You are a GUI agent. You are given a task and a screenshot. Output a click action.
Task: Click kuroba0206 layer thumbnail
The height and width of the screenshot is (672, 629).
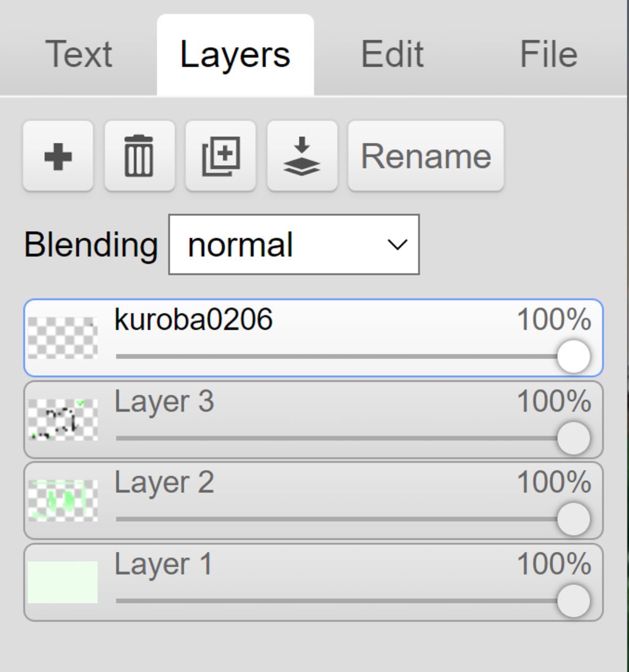point(63,338)
